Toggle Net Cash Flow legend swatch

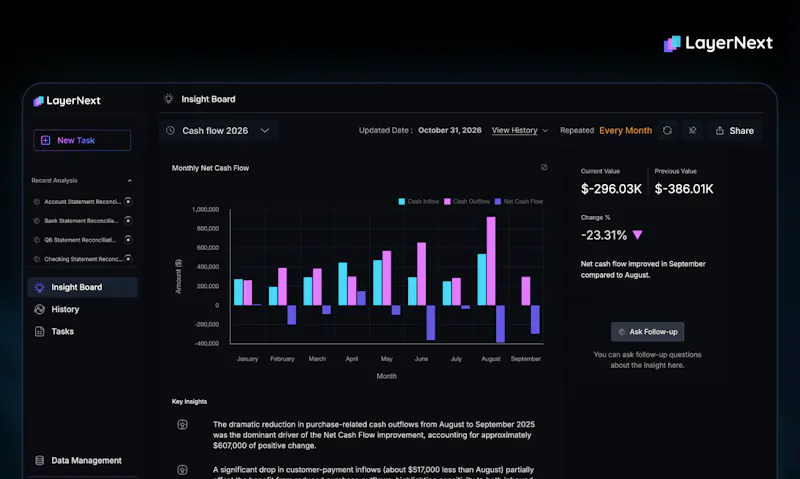click(498, 201)
